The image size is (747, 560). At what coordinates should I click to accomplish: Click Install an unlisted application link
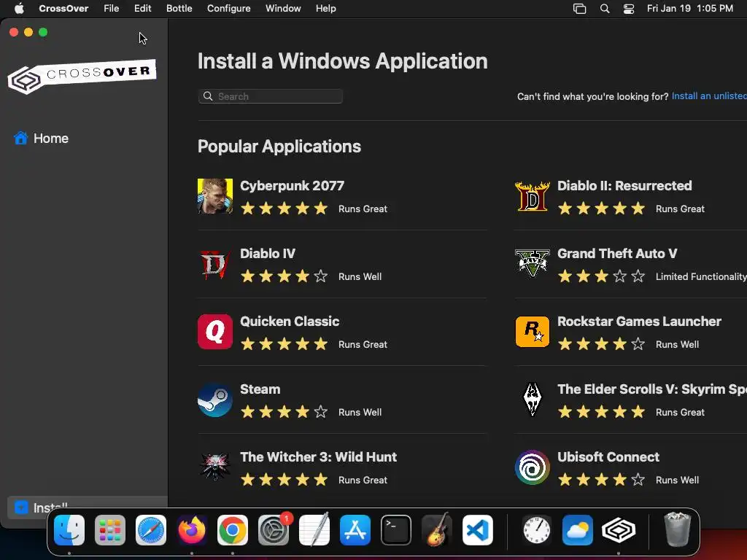point(709,96)
